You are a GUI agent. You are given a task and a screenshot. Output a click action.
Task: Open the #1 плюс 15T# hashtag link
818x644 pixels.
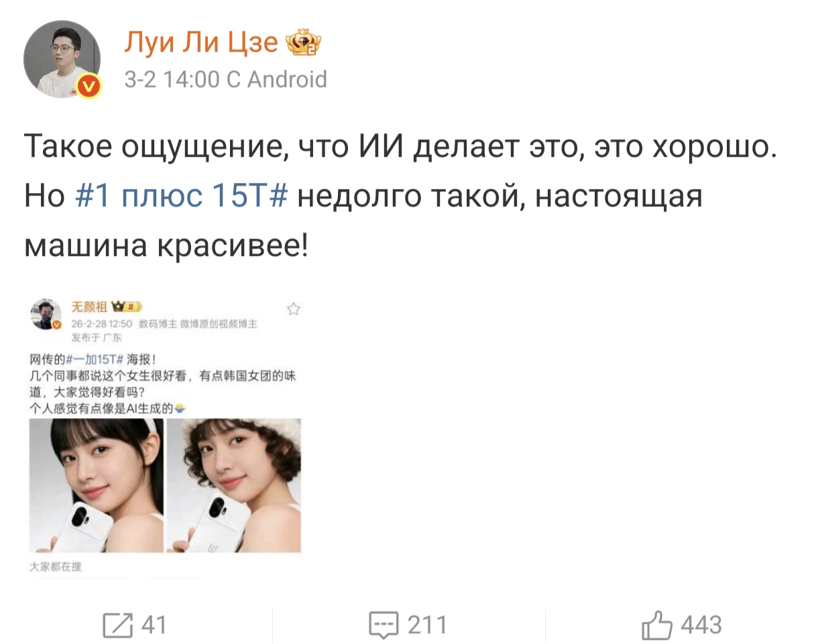click(181, 197)
